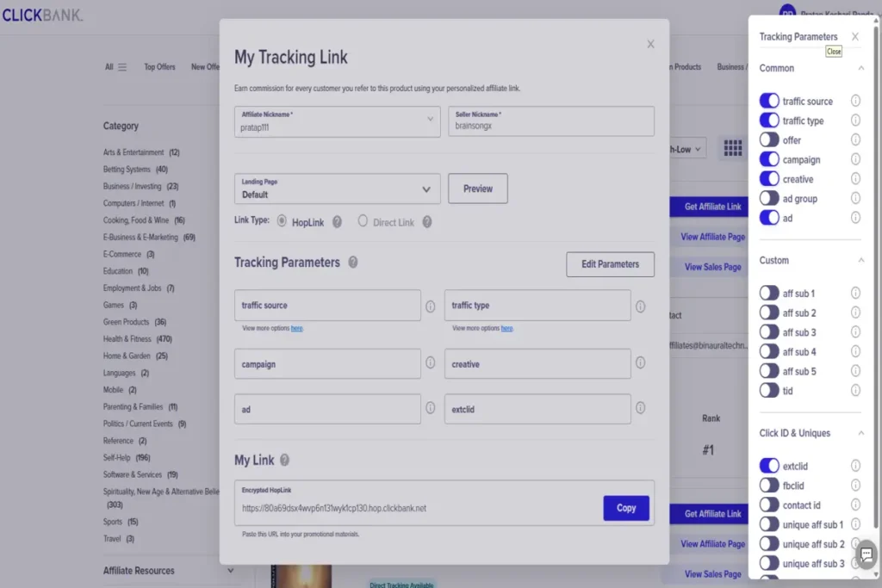882x588 pixels.
Task: Click the Preview button
Action: tap(477, 189)
